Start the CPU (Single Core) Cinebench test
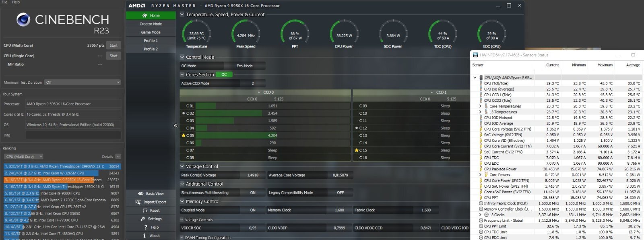 click(114, 56)
